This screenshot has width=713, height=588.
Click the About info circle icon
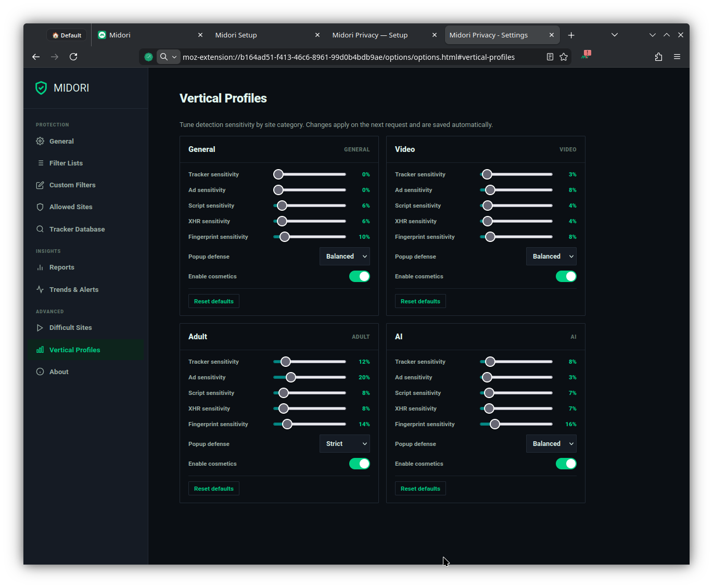point(40,372)
